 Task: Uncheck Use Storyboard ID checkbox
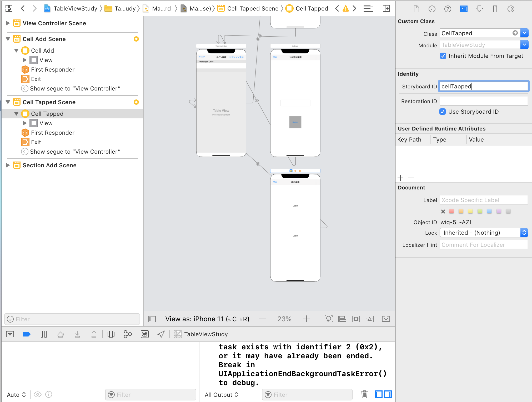pyautogui.click(x=443, y=112)
